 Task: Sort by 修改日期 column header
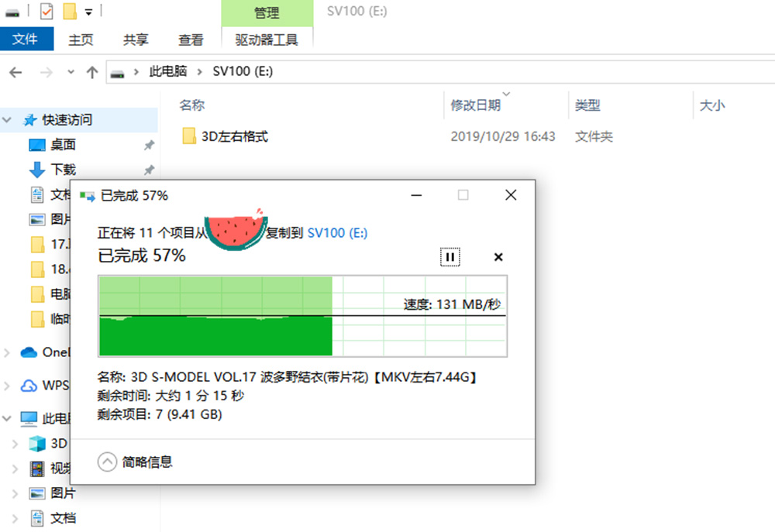pyautogui.click(x=476, y=105)
